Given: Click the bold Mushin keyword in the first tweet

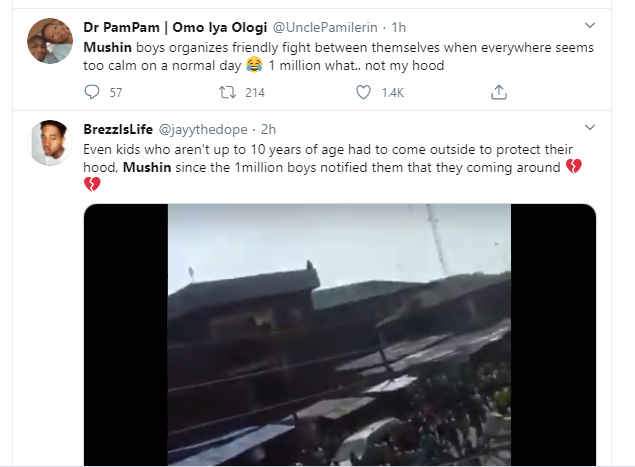Looking at the screenshot, I should tap(108, 46).
